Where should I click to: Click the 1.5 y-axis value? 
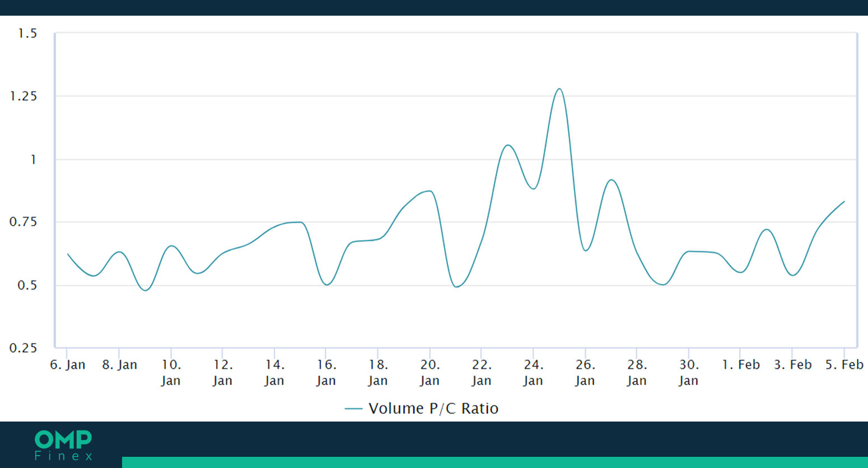27,34
